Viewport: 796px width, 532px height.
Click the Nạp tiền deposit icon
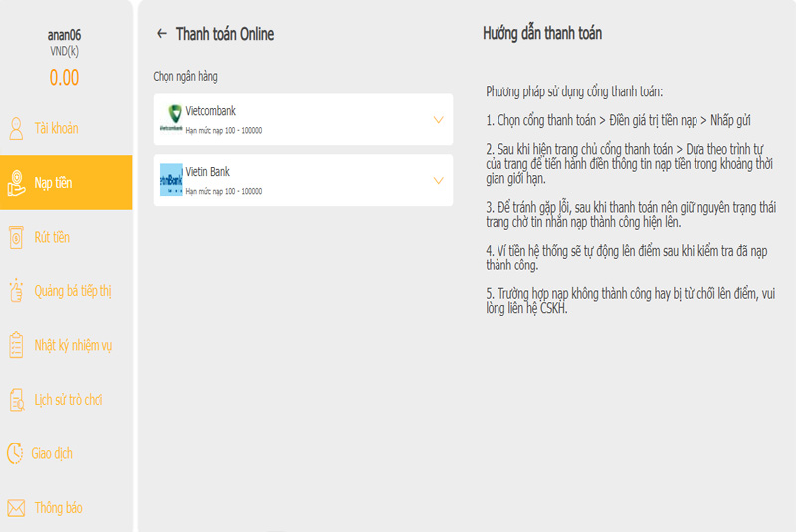tap(16, 183)
